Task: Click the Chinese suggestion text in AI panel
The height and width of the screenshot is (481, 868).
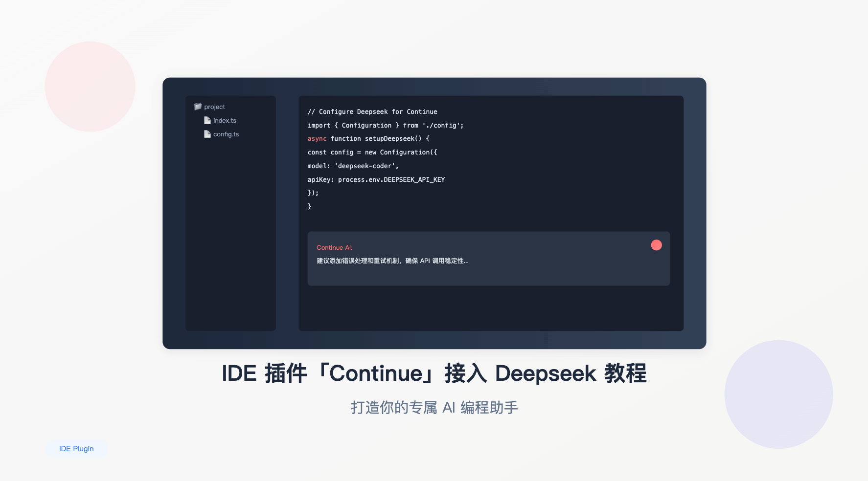Action: tap(392, 261)
